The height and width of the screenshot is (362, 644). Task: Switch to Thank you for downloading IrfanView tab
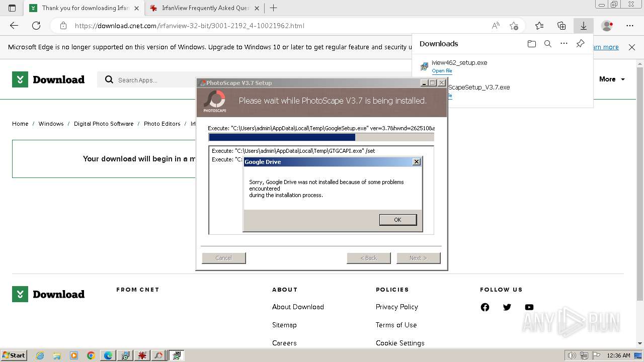[x=86, y=8]
